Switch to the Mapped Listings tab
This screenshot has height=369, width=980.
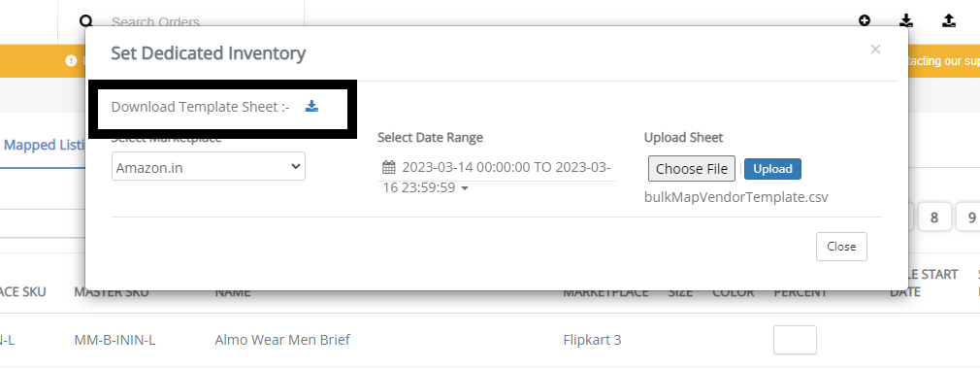pos(44,145)
